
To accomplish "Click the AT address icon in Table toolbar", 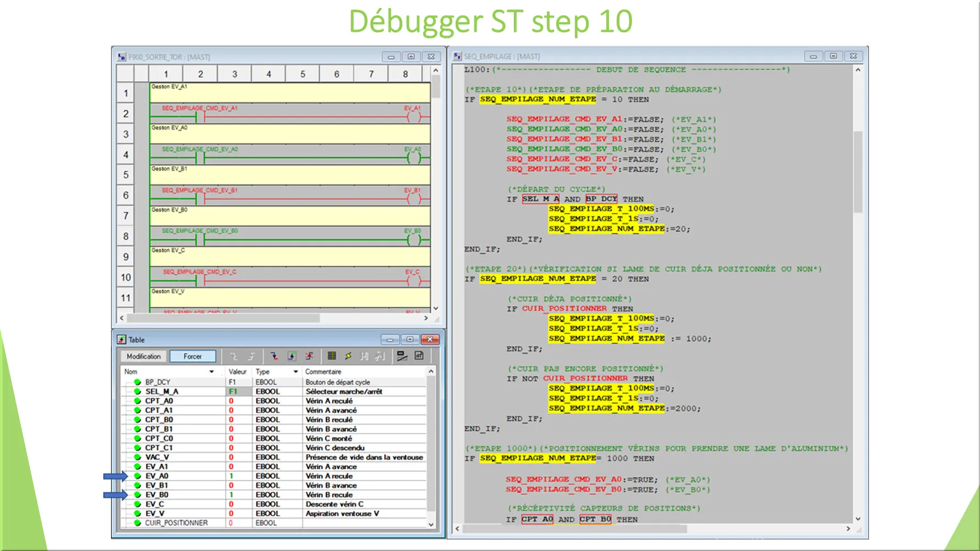I will click(x=419, y=357).
